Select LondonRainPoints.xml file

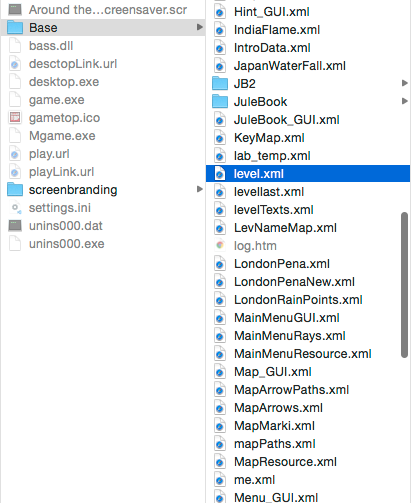298,300
